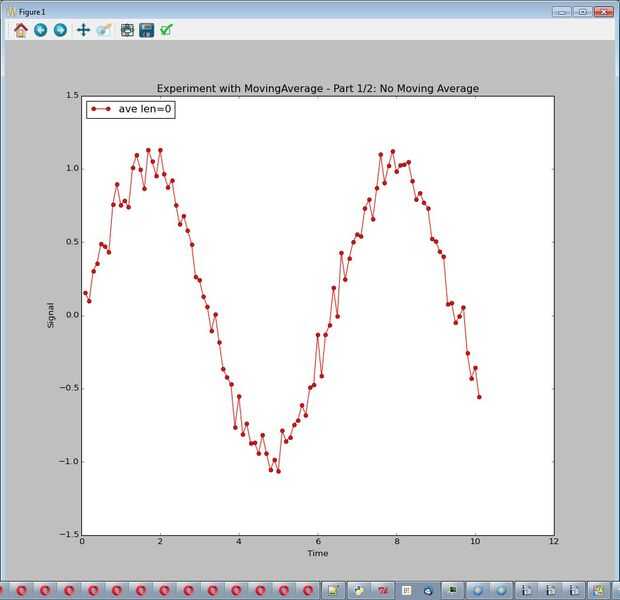Open the Configure subplots dialog

pos(127,30)
